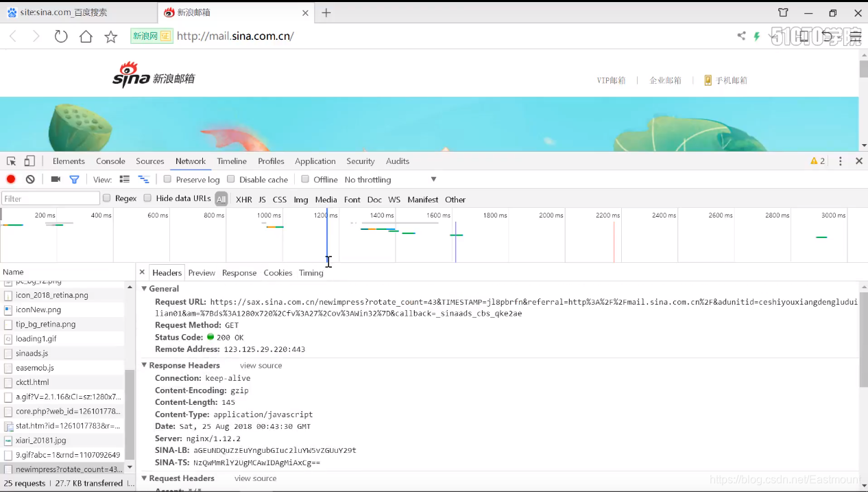The image size is (868, 492).
Task: Open the browser skin icon in title bar
Action: coord(783,12)
